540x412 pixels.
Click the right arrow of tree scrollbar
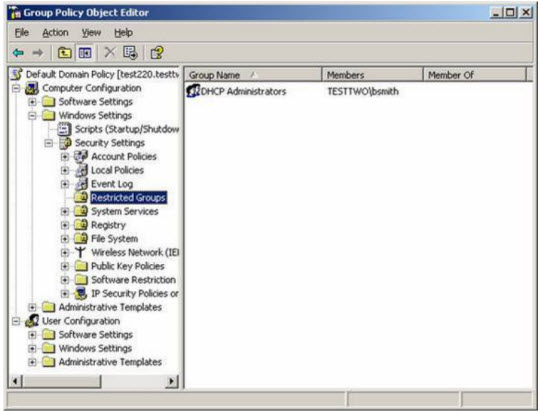click(172, 381)
